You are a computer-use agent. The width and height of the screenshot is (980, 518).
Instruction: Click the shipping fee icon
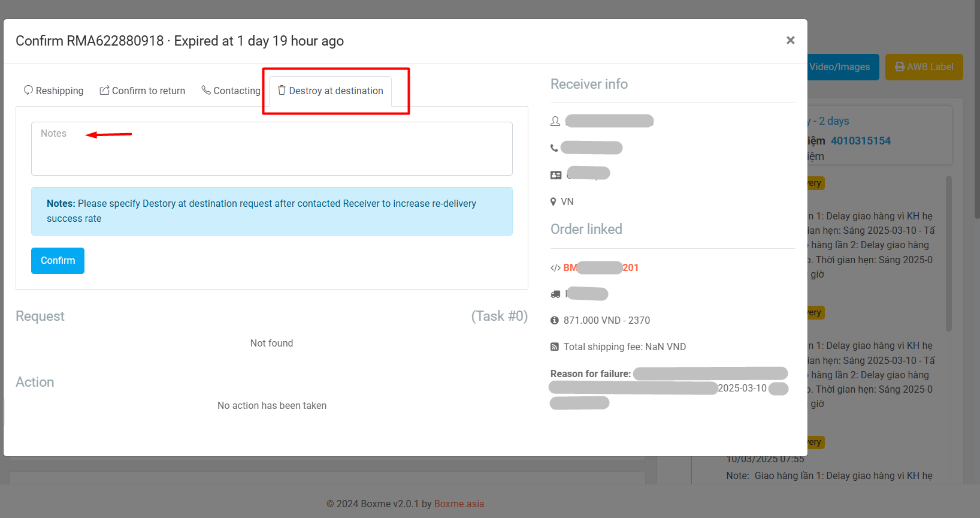click(x=555, y=347)
